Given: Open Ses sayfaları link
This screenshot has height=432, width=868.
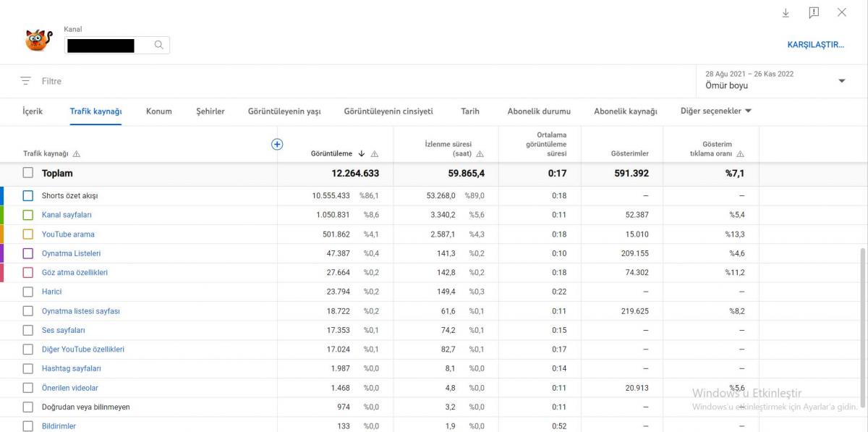Looking at the screenshot, I should click(x=64, y=330).
